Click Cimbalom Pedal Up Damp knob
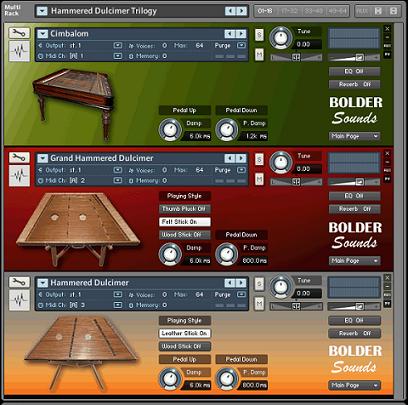This screenshot has height=405, width=408. point(170,130)
